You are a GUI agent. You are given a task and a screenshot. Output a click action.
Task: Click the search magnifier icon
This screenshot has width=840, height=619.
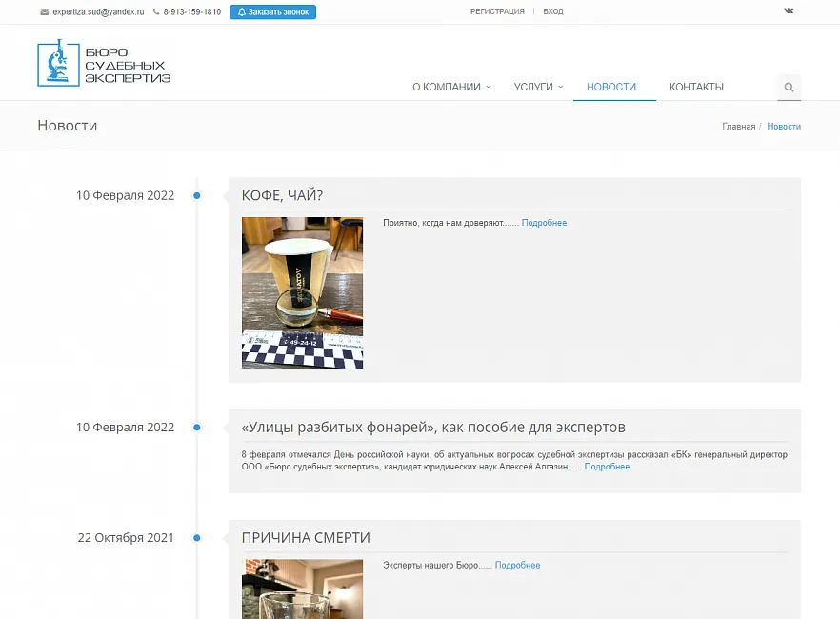[x=790, y=88]
